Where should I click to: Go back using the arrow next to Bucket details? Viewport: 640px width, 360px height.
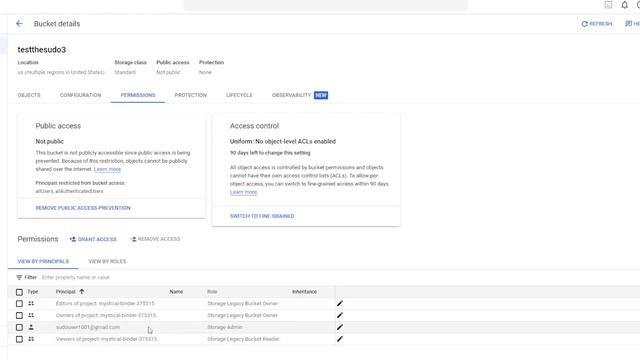tap(19, 24)
